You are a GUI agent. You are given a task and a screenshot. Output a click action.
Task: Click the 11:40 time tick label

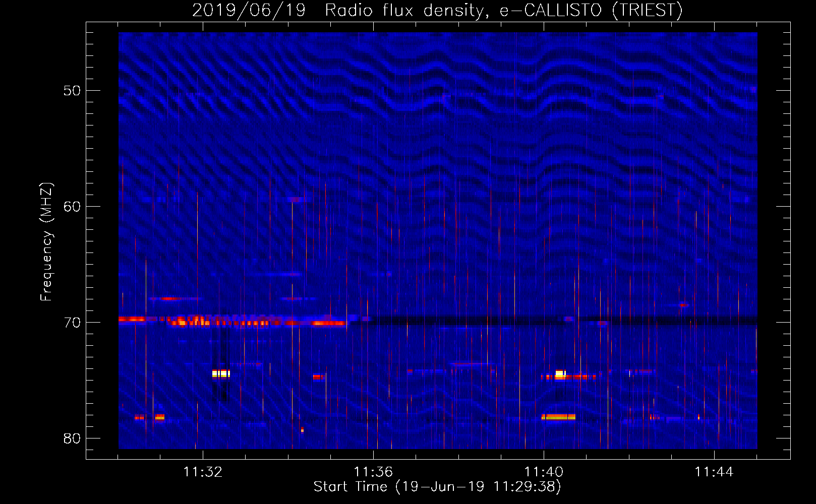click(x=544, y=472)
